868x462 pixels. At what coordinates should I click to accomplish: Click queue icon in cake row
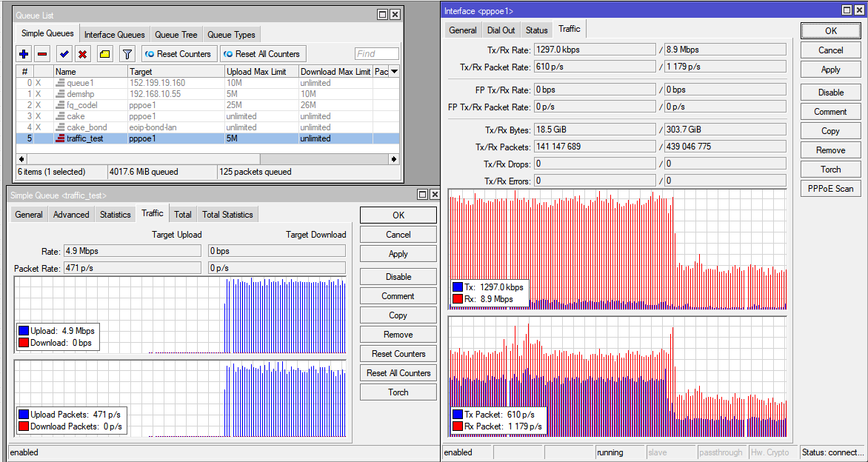pos(61,116)
